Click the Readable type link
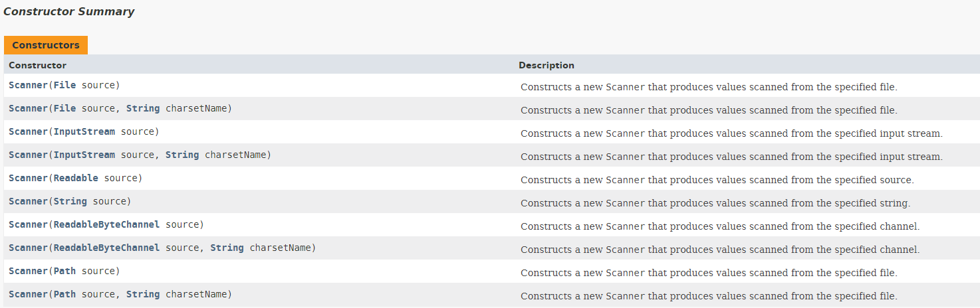 [76, 178]
